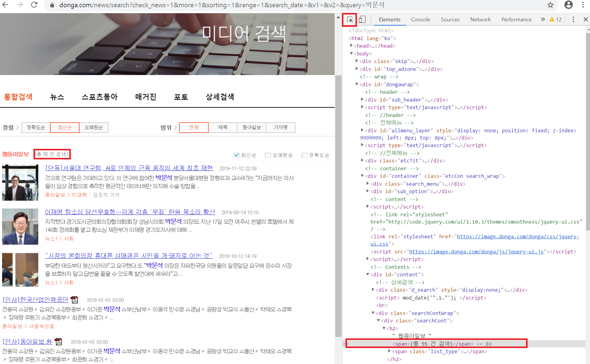Image resolution: width=590 pixels, height=364 pixels.
Task: Open the 상세검색 tab
Action: (220, 97)
